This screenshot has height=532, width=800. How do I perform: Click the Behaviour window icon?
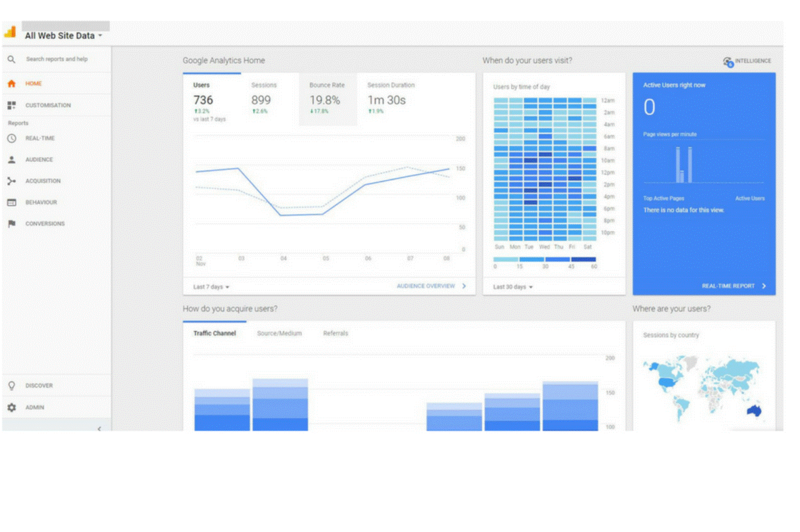point(11,203)
